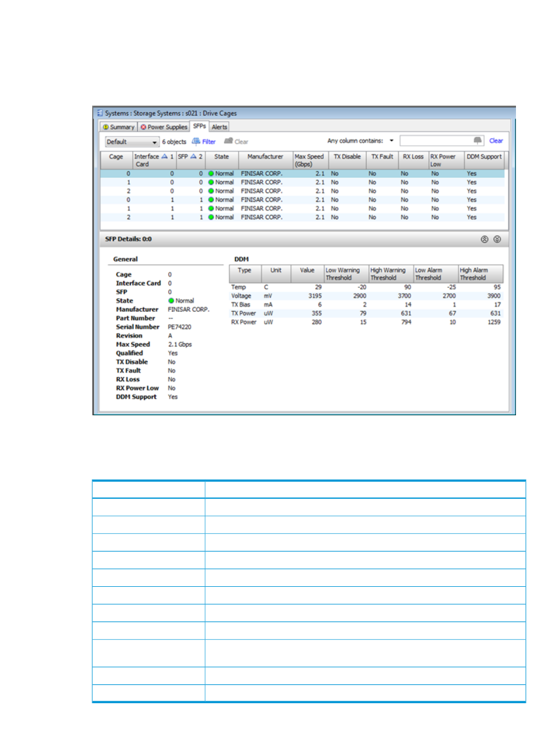Sort by the Manufacturer column header

265,160
